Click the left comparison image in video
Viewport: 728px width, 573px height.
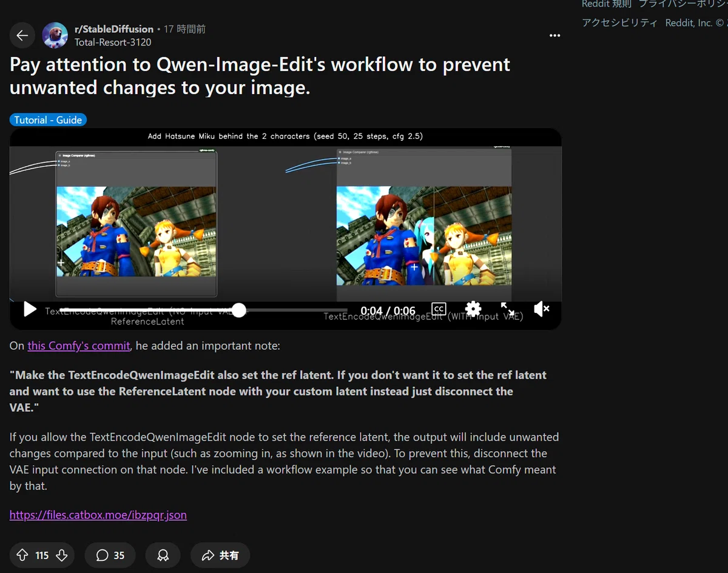coord(136,231)
